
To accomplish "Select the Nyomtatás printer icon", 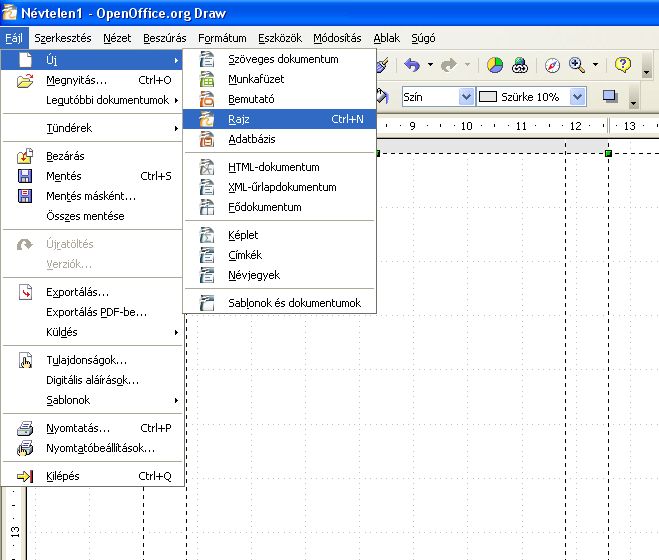I will pos(25,428).
